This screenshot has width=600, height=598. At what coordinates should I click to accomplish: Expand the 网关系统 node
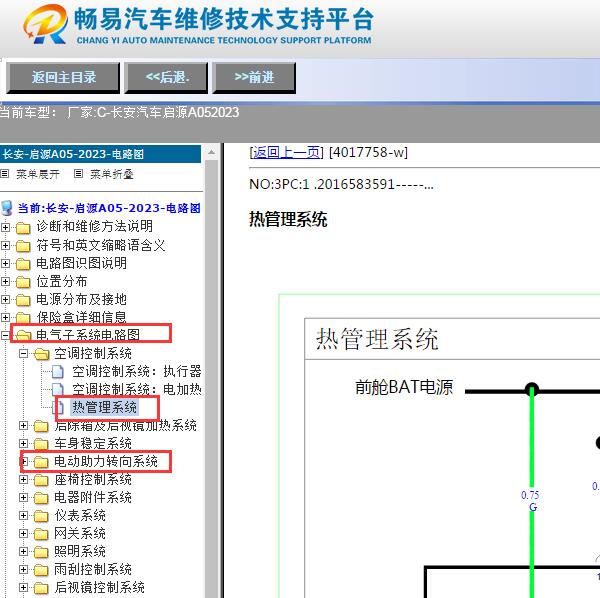click(x=23, y=533)
